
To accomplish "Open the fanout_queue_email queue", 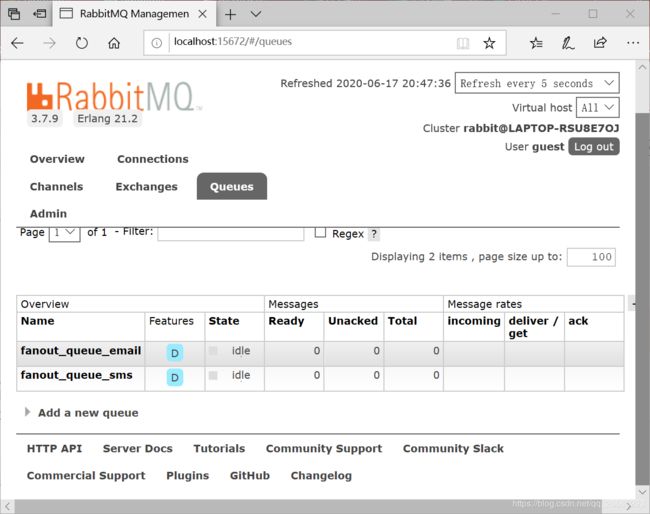I will 81,351.
